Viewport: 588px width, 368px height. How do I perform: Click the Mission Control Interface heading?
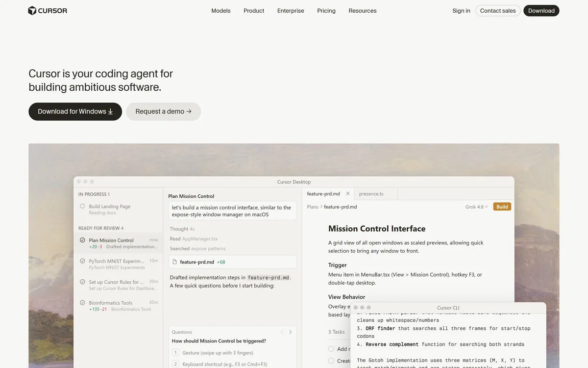tap(377, 229)
